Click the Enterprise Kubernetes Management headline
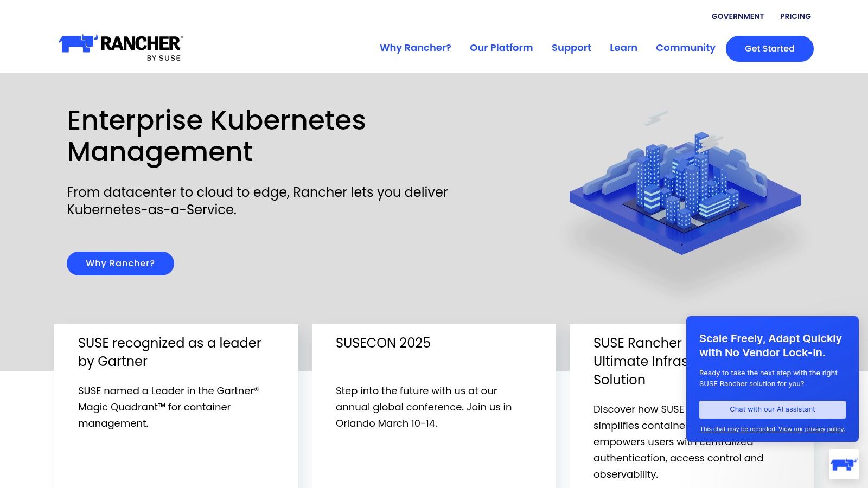868x488 pixels. [216, 136]
